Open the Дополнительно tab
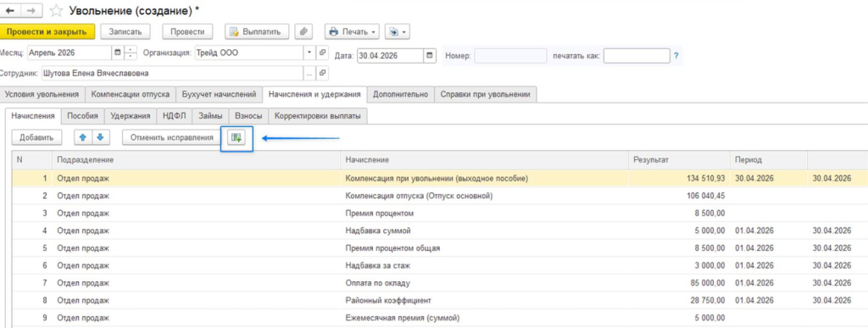The height and width of the screenshot is (328, 868). 400,95
